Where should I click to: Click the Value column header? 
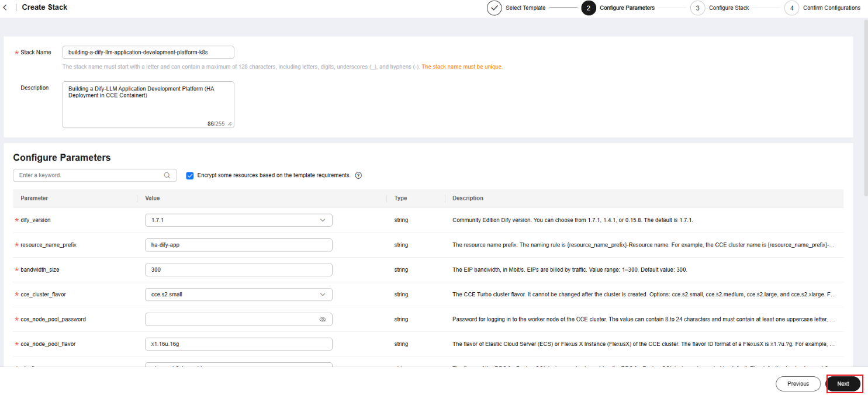[153, 198]
